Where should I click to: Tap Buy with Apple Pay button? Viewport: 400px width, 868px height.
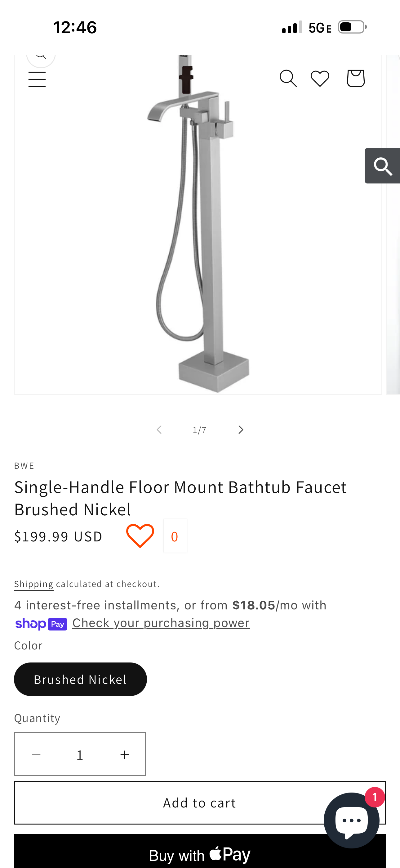tap(200, 851)
